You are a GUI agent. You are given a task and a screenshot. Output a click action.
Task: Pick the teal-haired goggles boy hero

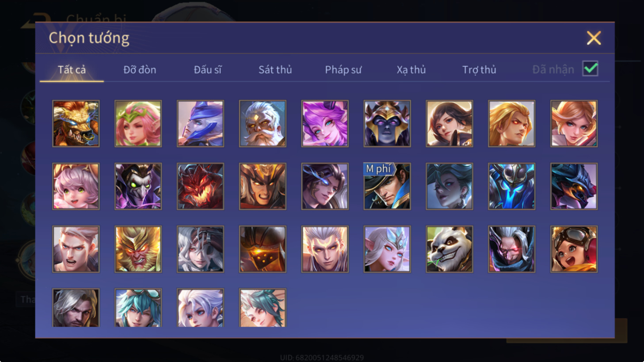click(138, 308)
